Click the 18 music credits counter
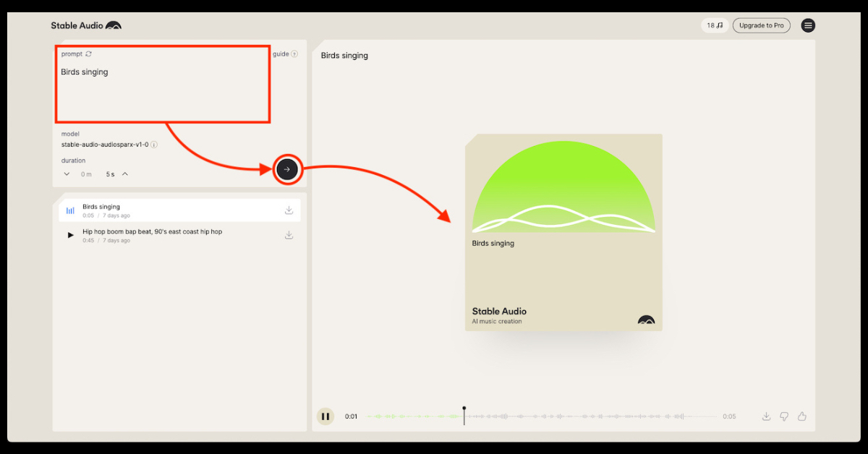868x454 pixels. pos(715,25)
